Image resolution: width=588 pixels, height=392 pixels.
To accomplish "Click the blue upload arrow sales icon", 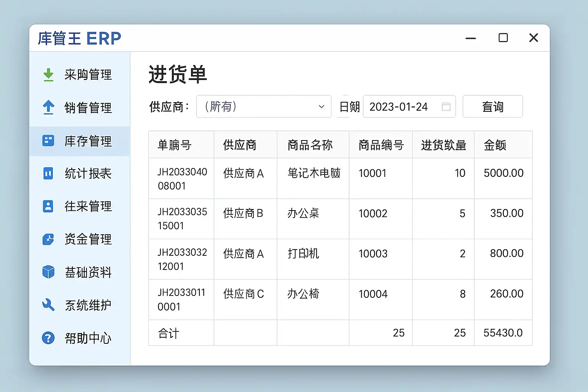I will (x=48, y=108).
